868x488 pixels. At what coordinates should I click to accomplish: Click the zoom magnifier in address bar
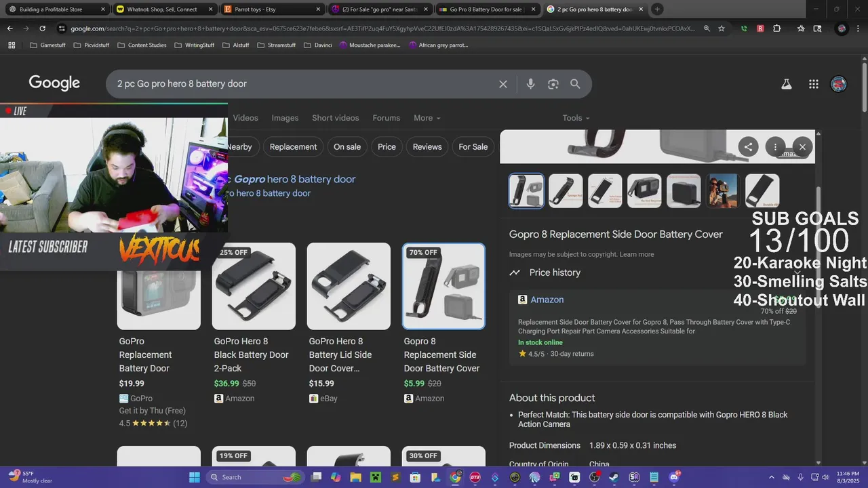(x=707, y=28)
